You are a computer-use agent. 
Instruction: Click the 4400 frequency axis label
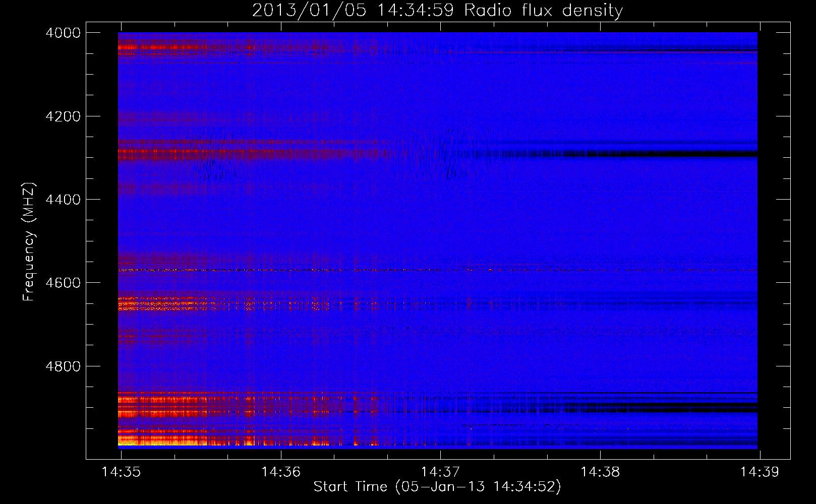click(x=63, y=200)
